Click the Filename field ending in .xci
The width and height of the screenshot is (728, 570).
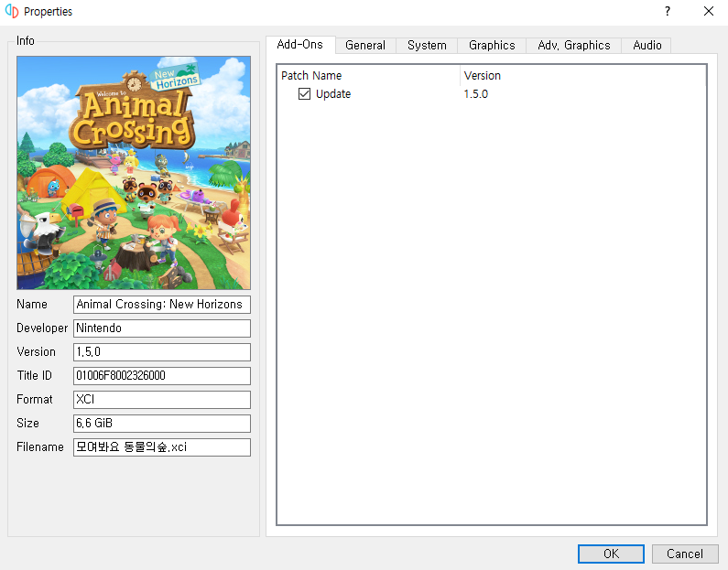click(162, 447)
